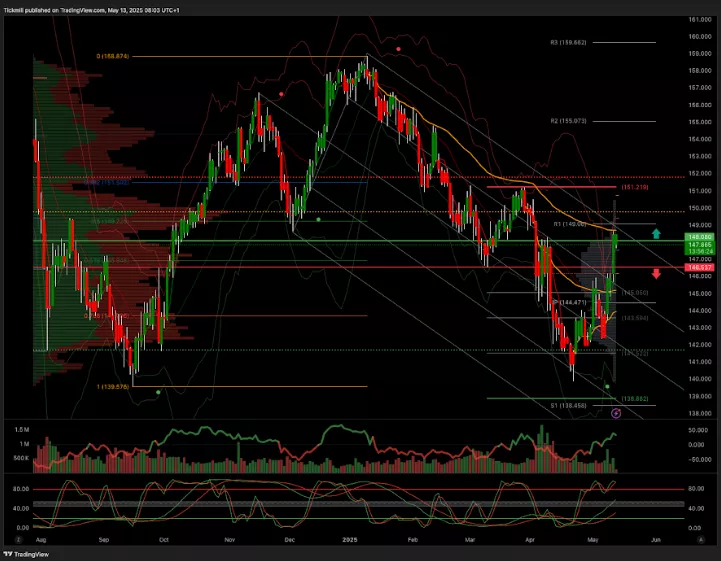
Task: Click the red down arrow marker
Action: click(656, 273)
